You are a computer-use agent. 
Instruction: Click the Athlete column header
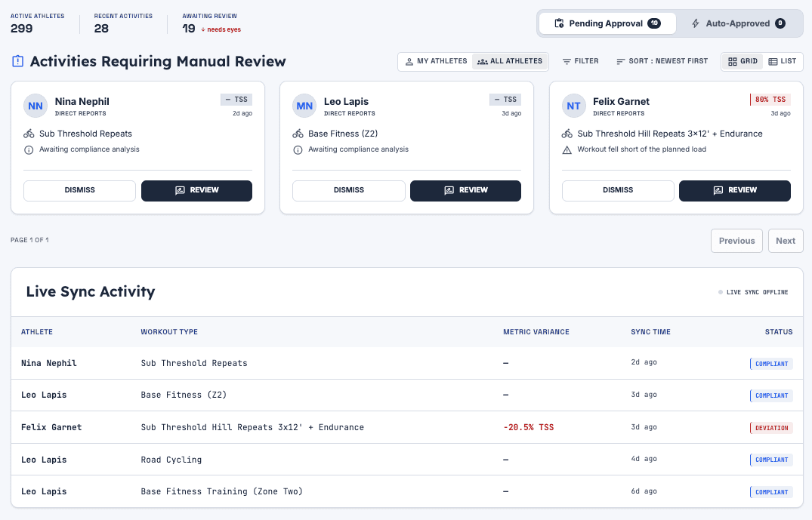click(37, 331)
